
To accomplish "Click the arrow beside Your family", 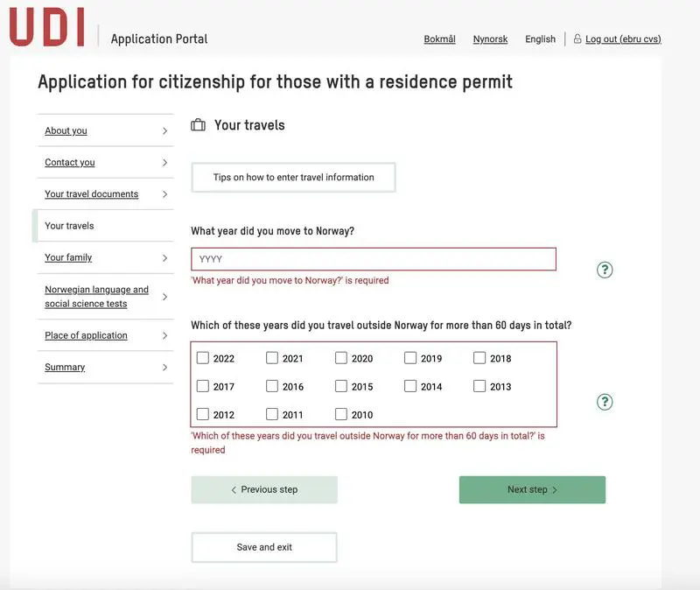I will point(164,258).
